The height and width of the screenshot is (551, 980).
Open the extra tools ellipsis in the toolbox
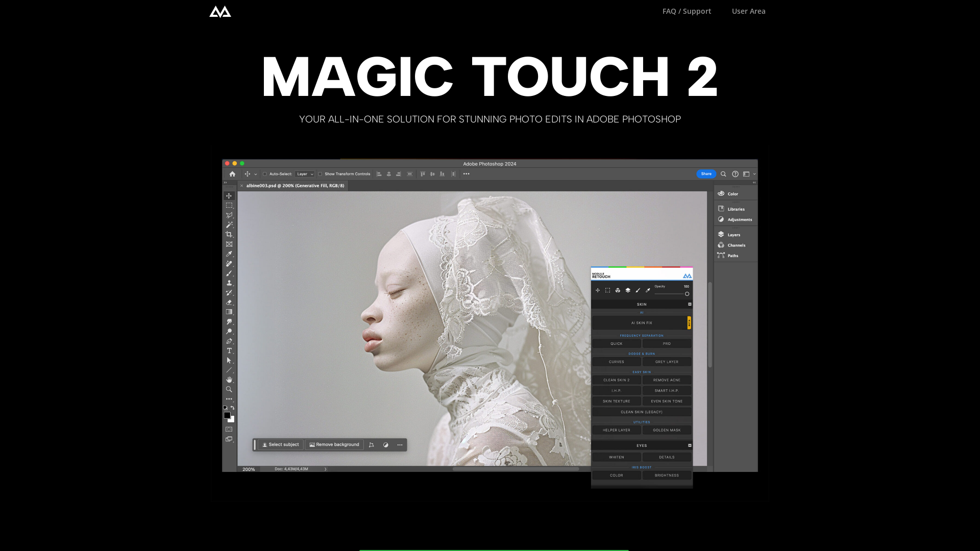click(x=229, y=399)
